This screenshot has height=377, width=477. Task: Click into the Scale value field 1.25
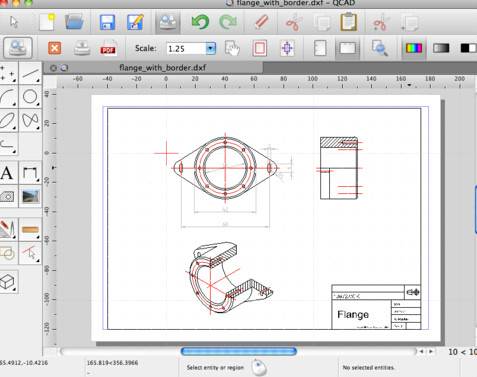pyautogui.click(x=186, y=49)
